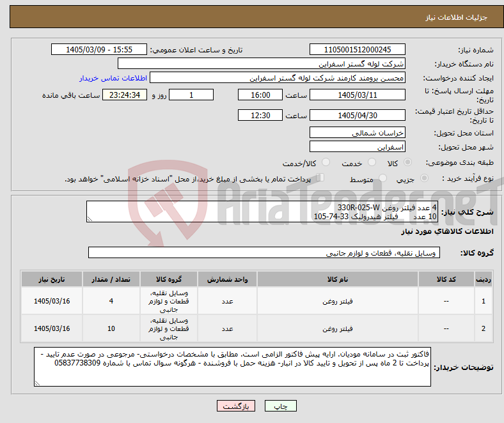504x423 pixels.
Task: Click quantity 10 in row 2
Action: [x=111, y=328]
